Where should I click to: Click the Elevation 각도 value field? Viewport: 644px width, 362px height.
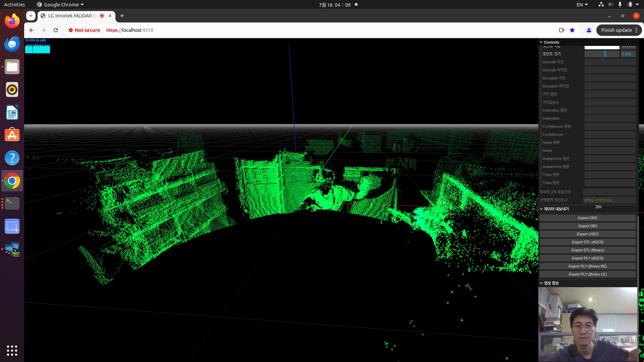point(610,78)
